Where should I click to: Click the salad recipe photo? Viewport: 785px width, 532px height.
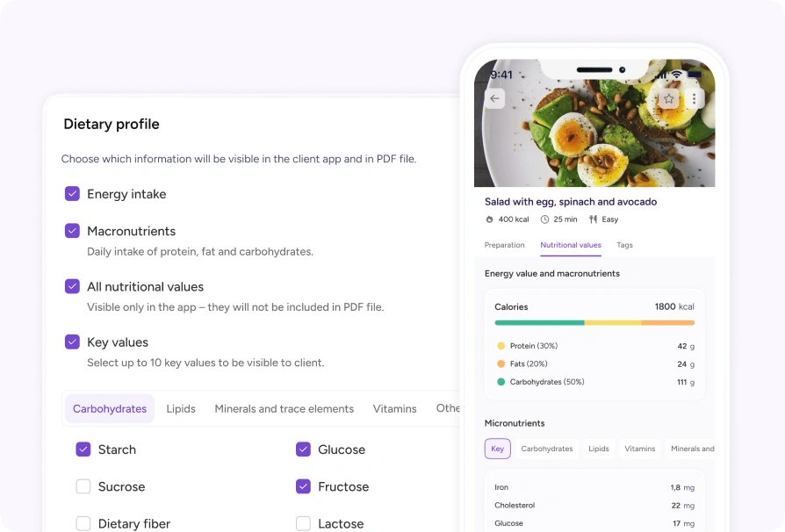[x=594, y=123]
